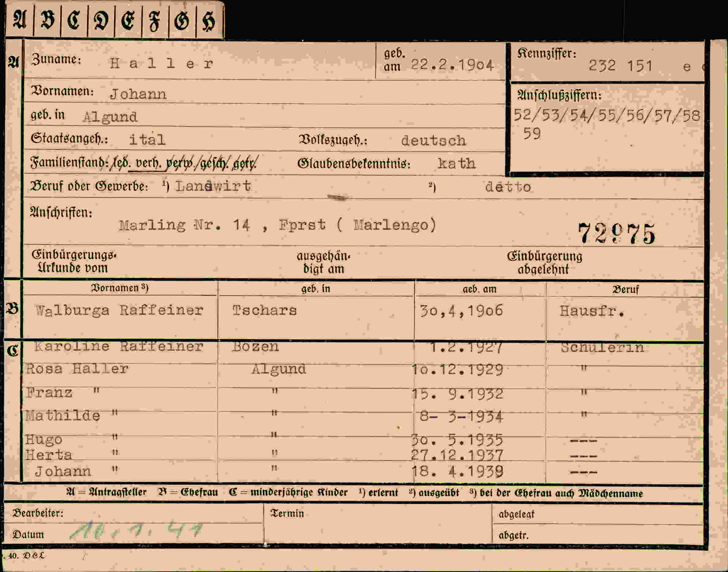Click the wife's name 'Walburga Raffeiner'
Image resolution: width=728 pixels, height=572 pixels.
pyautogui.click(x=119, y=310)
